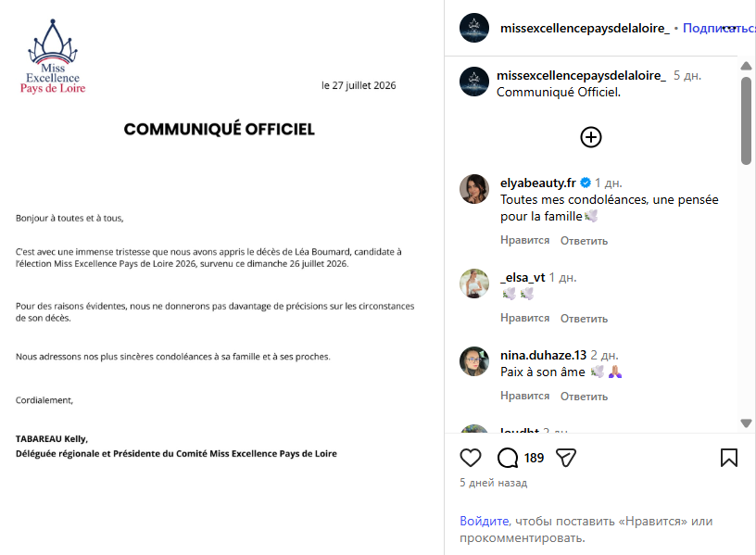
Task: Share post using paper plane icon
Action: [565, 458]
